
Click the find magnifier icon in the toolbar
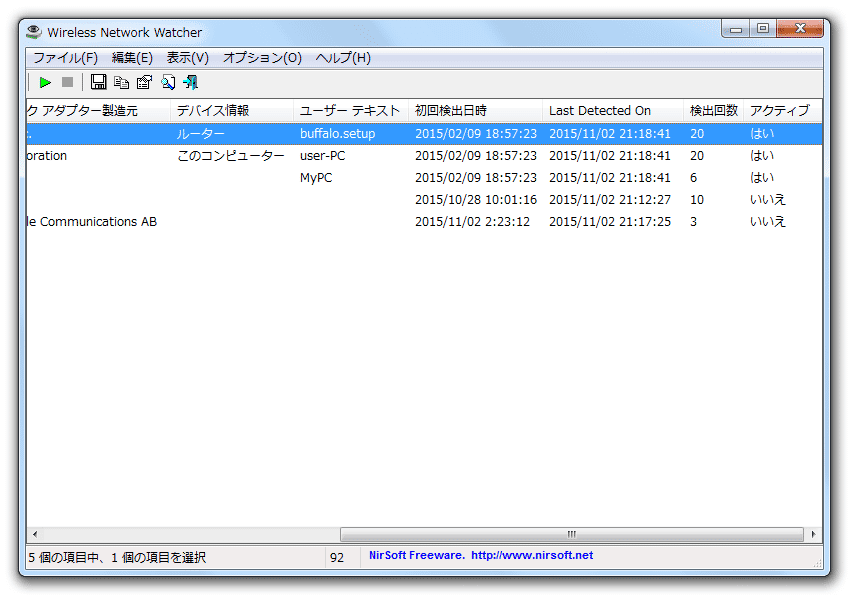tap(168, 82)
